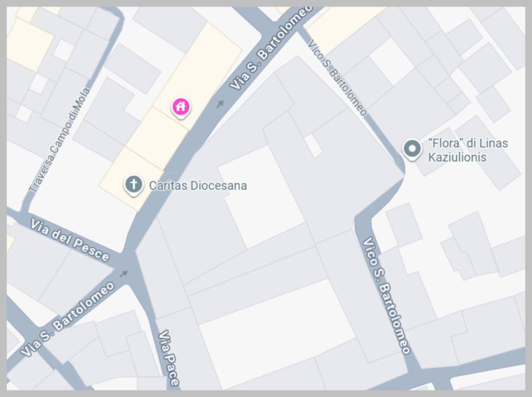The width and height of the screenshot is (532, 397).
Task: Click the lower-left Via S. Bartolomeo label
Action: [x=68, y=319]
